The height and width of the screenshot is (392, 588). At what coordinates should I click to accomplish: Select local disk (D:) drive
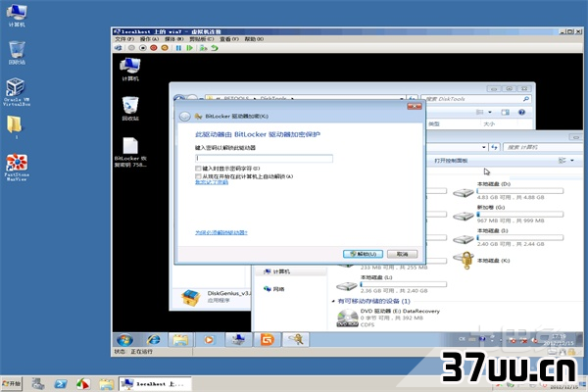coord(508,190)
